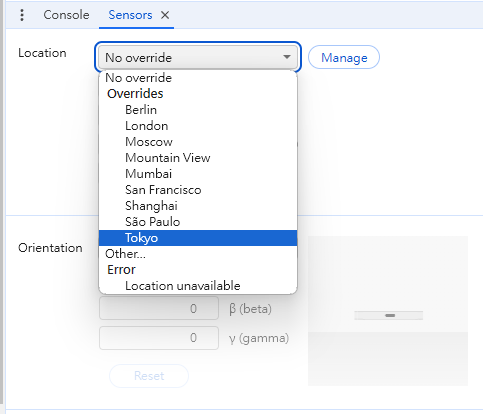The height and width of the screenshot is (414, 483).
Task: Select Berlin as the location override
Action: click(x=198, y=110)
